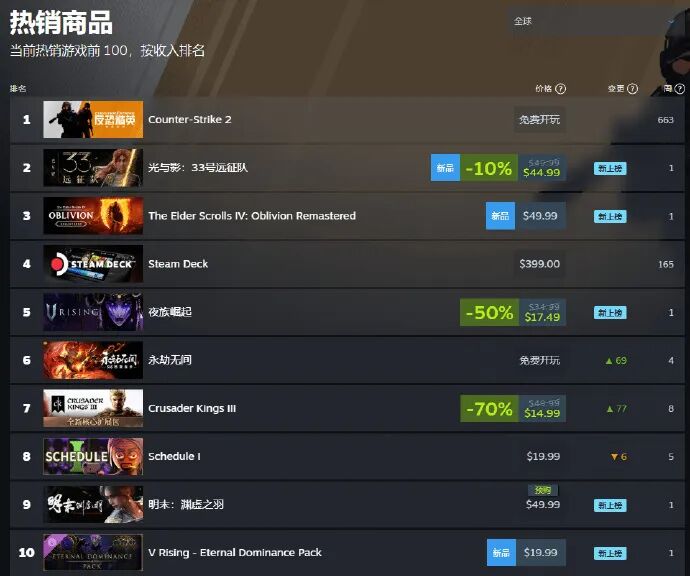Open the Crusader Kings III title link
This screenshot has width=690, height=576.
coord(192,408)
